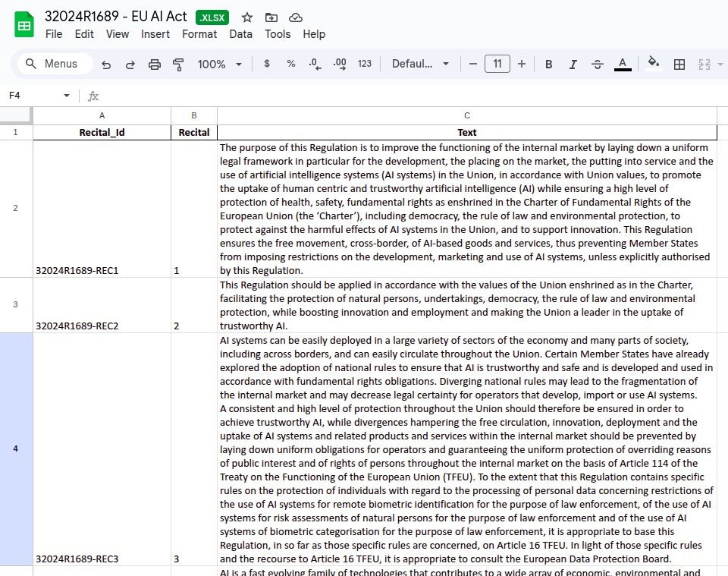Search the Menus box
The width and height of the screenshot is (728, 576).
click(55, 64)
